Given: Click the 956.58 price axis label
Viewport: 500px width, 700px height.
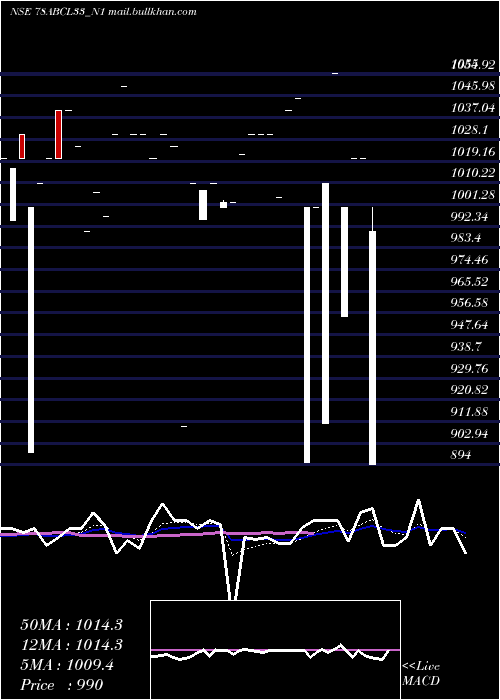Looking at the screenshot, I should (469, 304).
